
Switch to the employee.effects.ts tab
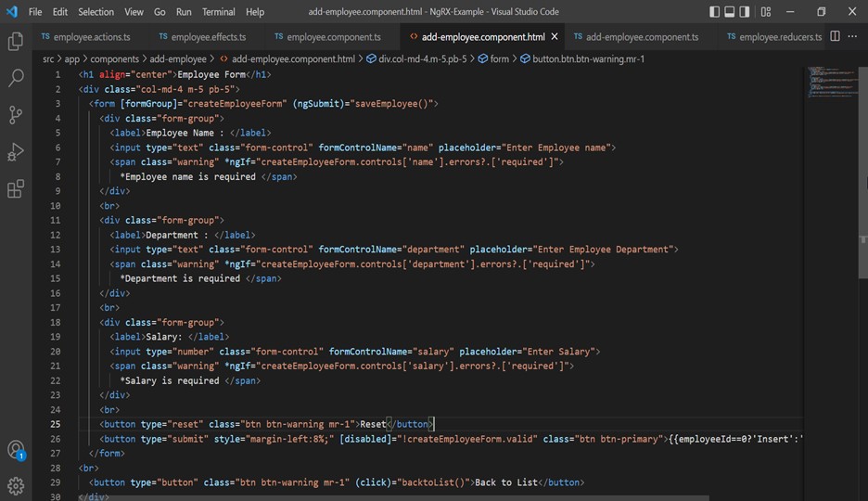coord(208,37)
